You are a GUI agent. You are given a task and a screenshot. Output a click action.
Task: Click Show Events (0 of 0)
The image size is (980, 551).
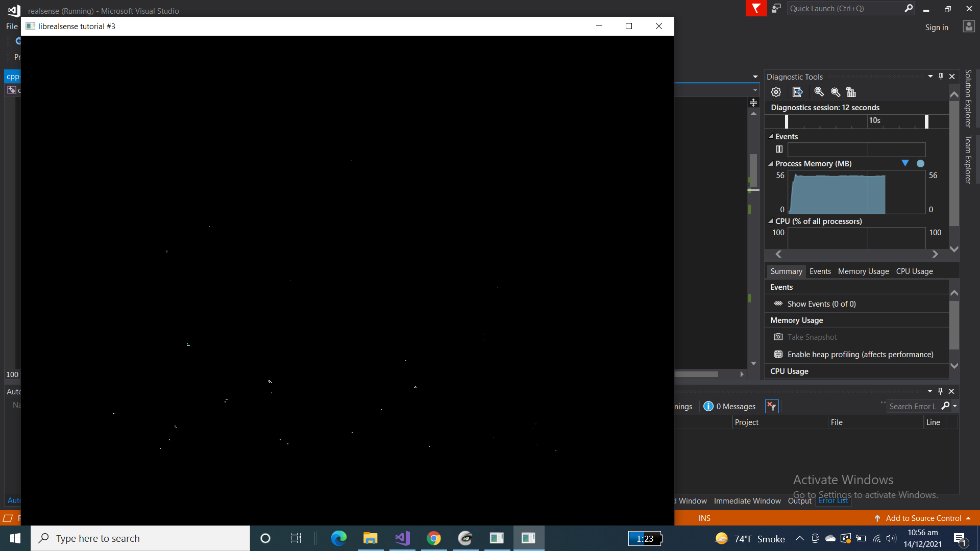(821, 304)
